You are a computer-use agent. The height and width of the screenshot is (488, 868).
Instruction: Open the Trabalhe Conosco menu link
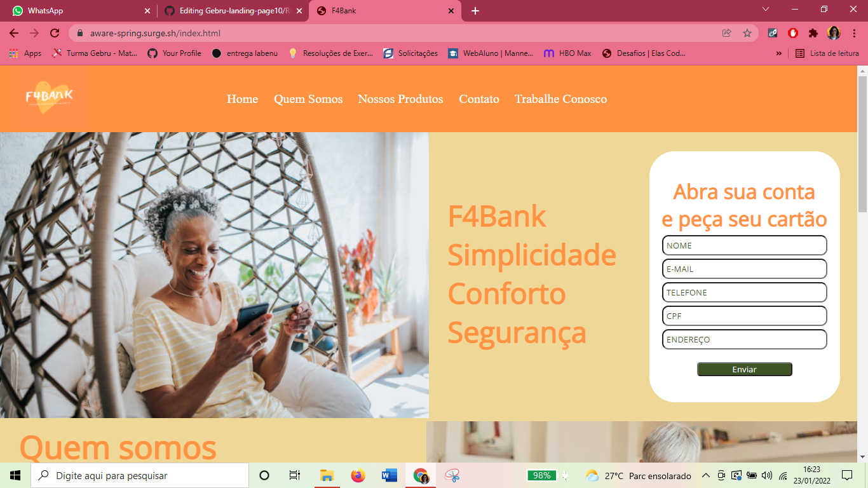[560, 99]
